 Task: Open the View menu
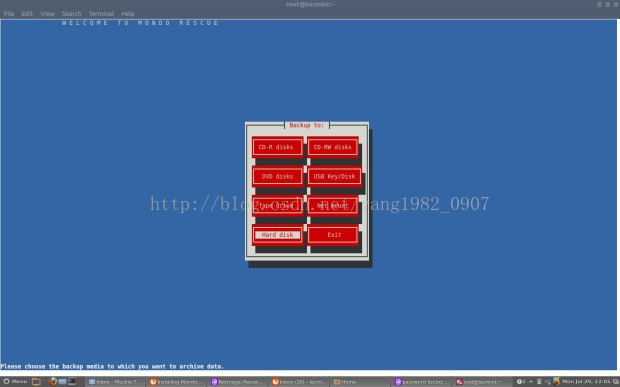47,13
